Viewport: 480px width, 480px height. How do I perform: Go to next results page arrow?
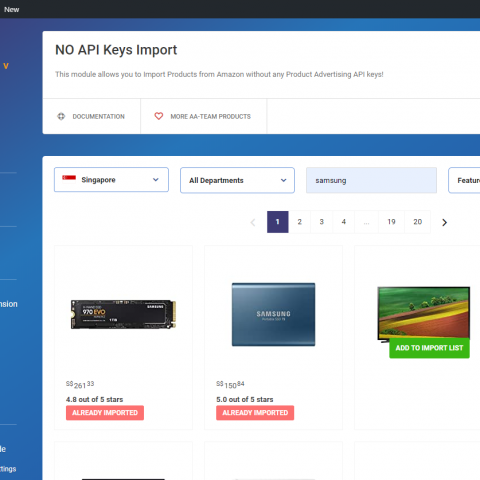pyautogui.click(x=444, y=222)
